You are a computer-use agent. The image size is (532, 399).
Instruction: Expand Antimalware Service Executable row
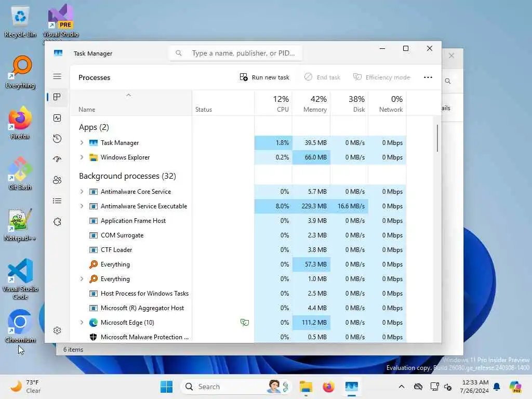[x=82, y=206]
